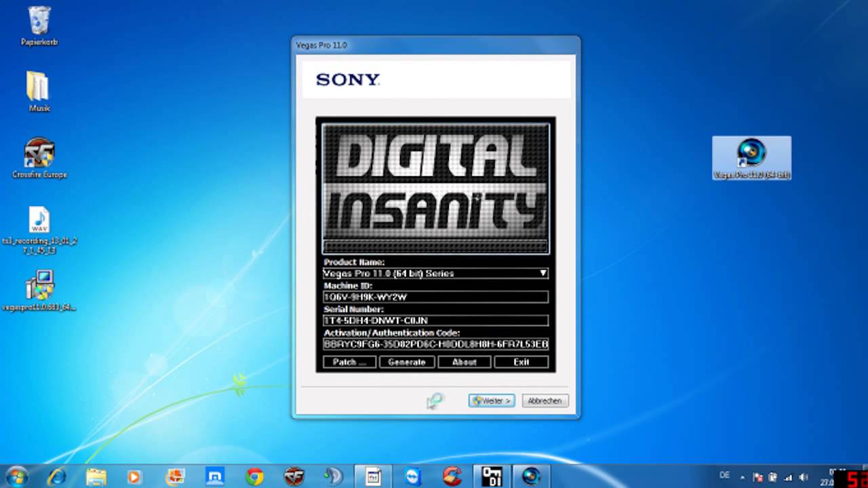The width and height of the screenshot is (868, 488).
Task: Open the red swirl taskbar icon
Action: coord(452,476)
